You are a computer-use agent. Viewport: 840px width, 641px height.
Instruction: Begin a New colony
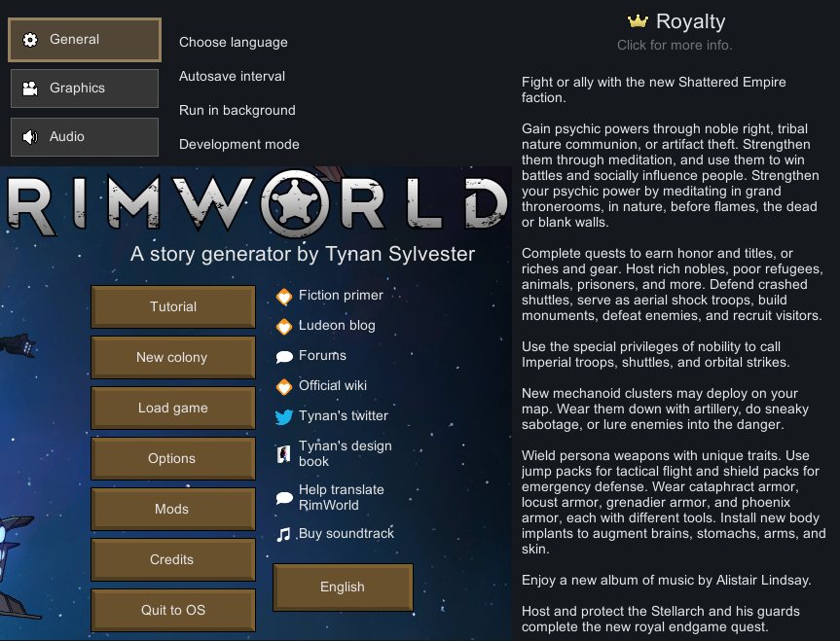(173, 357)
